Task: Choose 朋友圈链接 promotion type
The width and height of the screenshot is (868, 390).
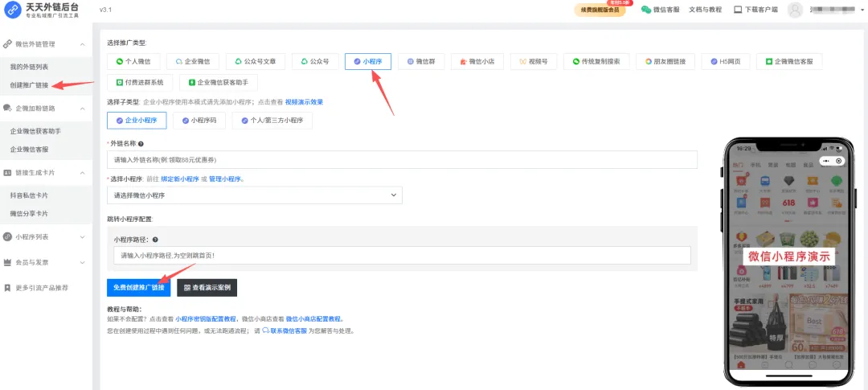Action: pyautogui.click(x=665, y=61)
